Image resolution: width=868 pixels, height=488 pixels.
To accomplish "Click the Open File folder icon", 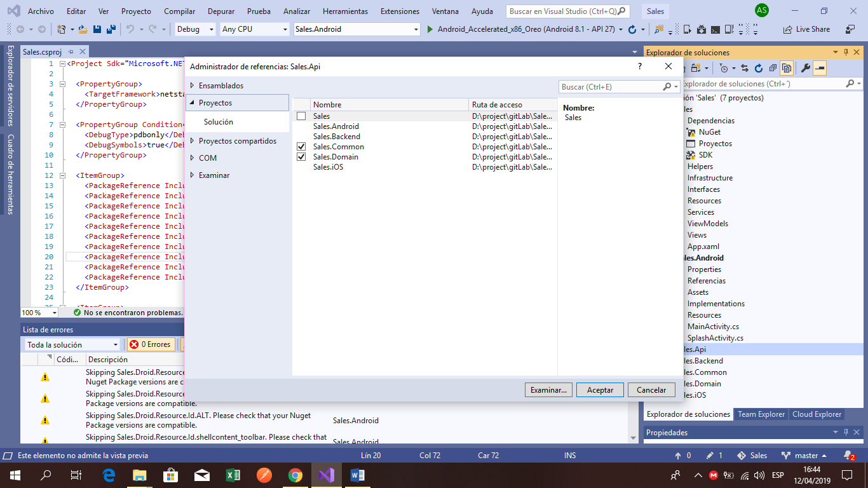I will point(83,29).
